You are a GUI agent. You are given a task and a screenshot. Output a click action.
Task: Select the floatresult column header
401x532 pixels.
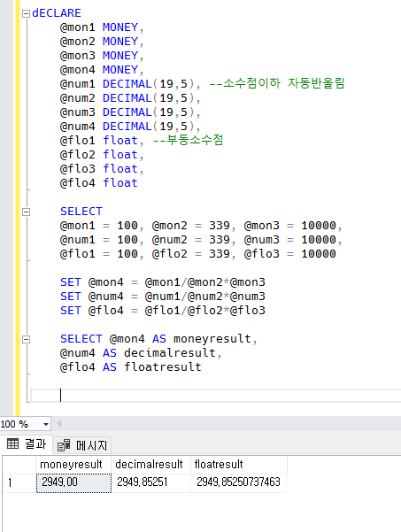(239, 465)
